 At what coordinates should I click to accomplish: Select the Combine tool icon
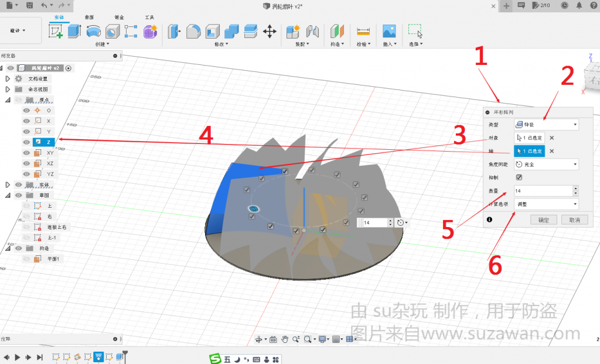click(x=231, y=32)
